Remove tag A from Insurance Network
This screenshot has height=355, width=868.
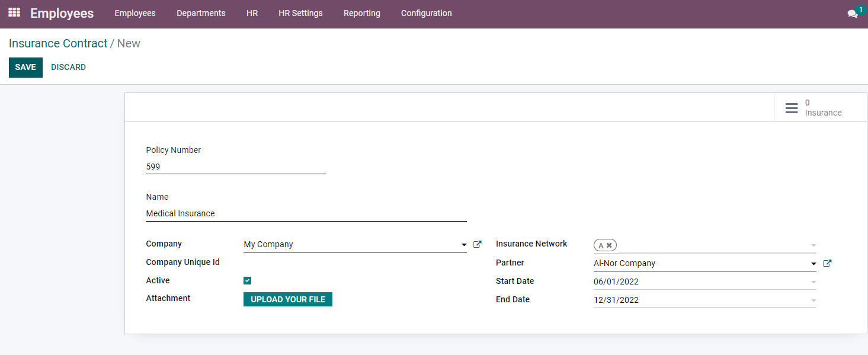coord(609,245)
